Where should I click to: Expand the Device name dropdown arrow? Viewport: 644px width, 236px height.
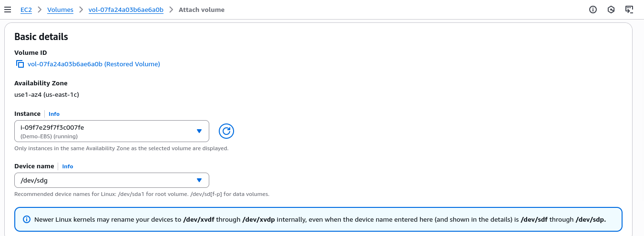[x=199, y=180]
